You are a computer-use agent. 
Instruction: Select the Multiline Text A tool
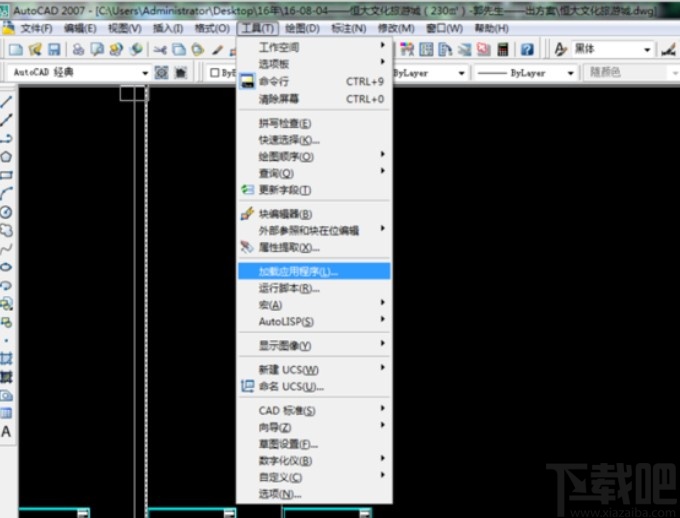click(x=7, y=432)
